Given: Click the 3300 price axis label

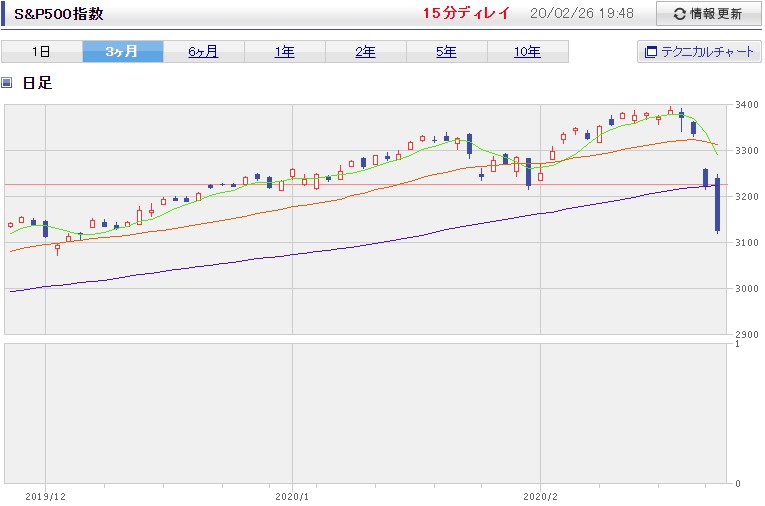Looking at the screenshot, I should [x=746, y=151].
